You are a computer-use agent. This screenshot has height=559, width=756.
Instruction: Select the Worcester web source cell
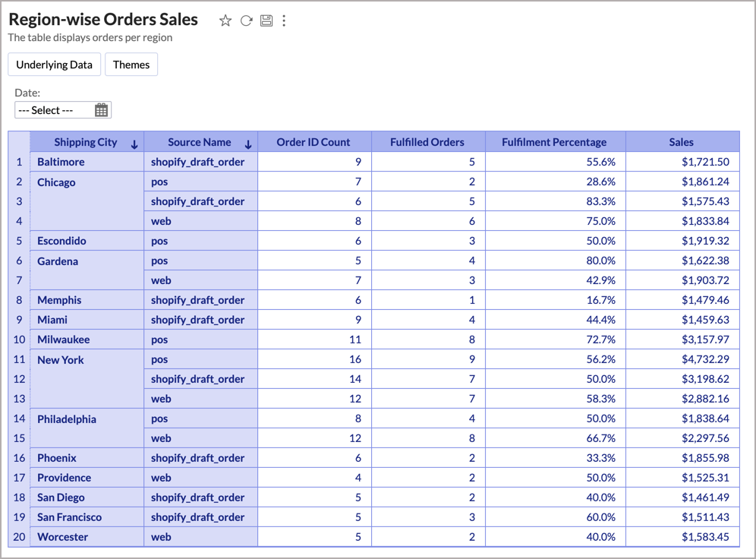click(161, 537)
